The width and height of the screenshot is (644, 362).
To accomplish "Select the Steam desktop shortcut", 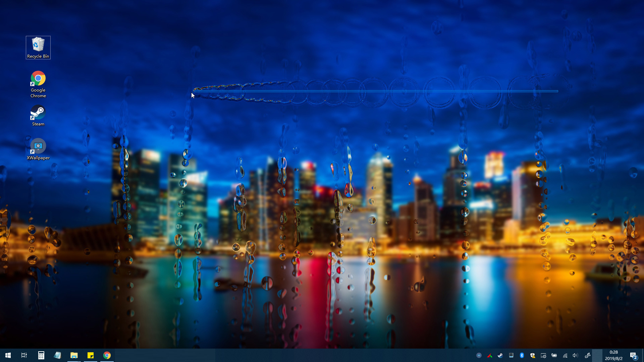I will (38, 115).
